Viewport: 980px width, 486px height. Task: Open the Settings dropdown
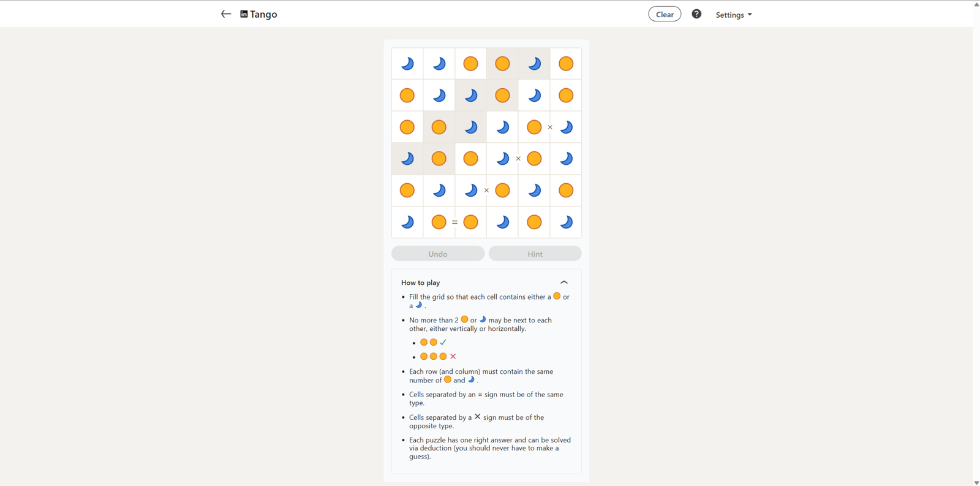733,15
